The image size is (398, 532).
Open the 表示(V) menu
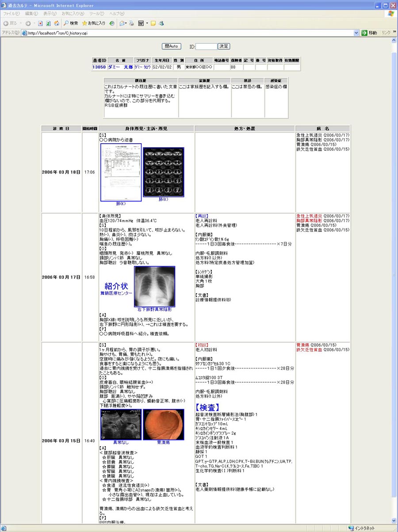click(x=49, y=14)
